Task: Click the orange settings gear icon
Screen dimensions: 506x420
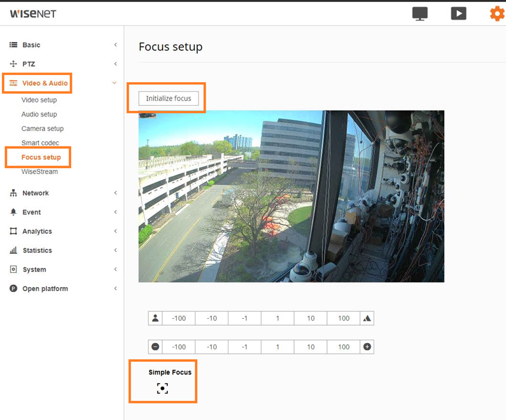Action: pos(496,13)
